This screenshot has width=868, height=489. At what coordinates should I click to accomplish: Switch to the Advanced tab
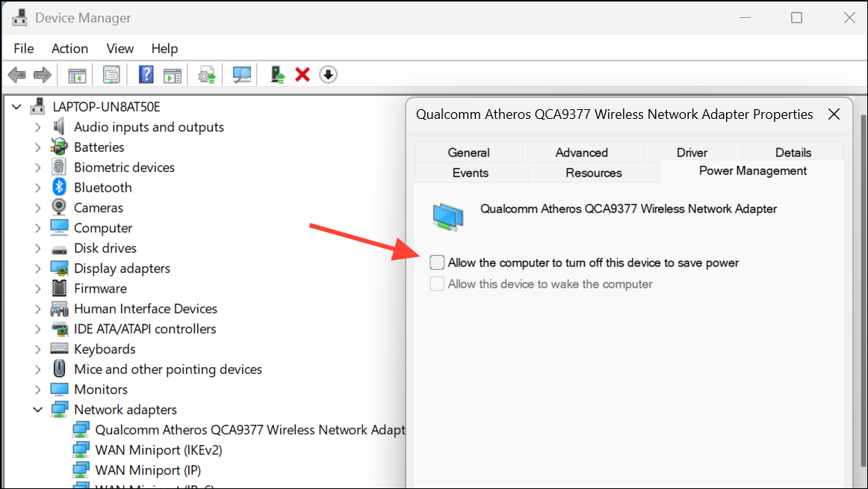click(581, 153)
